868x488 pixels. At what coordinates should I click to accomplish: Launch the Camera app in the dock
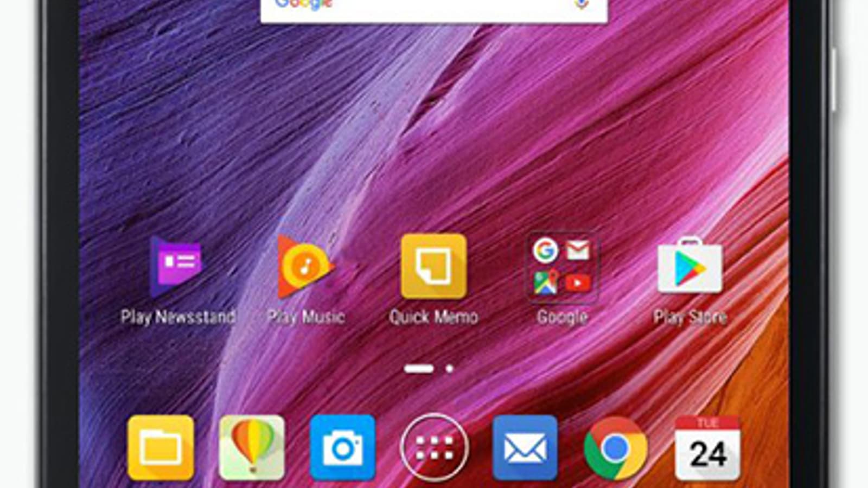click(x=342, y=448)
